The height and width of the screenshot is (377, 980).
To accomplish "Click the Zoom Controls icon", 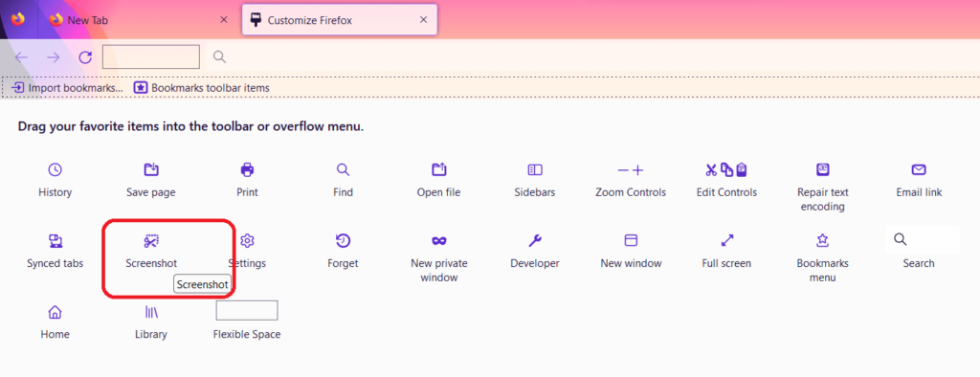I will (x=630, y=169).
